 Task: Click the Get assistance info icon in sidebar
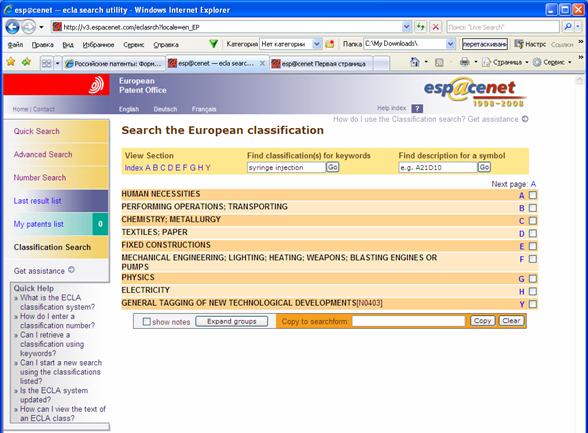(71, 270)
